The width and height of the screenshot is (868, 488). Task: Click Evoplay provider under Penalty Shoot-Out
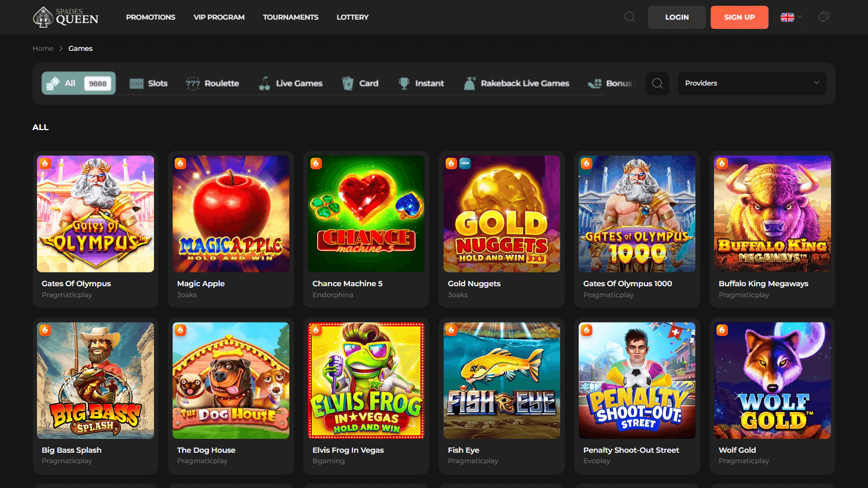click(x=597, y=461)
